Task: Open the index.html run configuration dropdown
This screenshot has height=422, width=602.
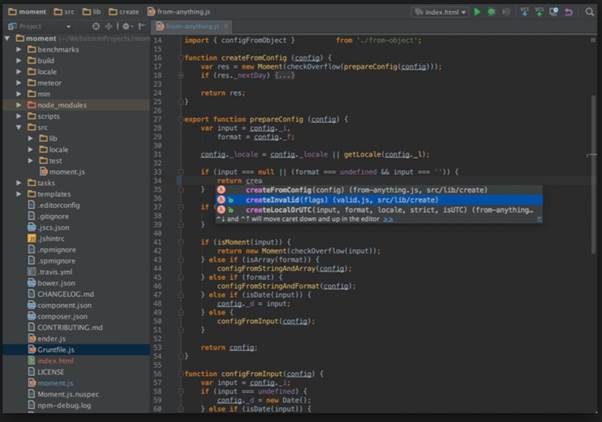Action: (x=440, y=12)
